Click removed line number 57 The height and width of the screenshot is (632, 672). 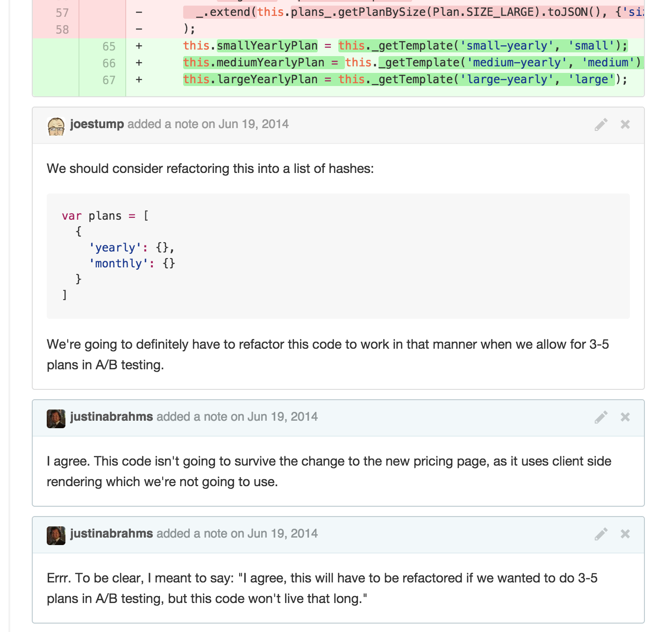[62, 13]
